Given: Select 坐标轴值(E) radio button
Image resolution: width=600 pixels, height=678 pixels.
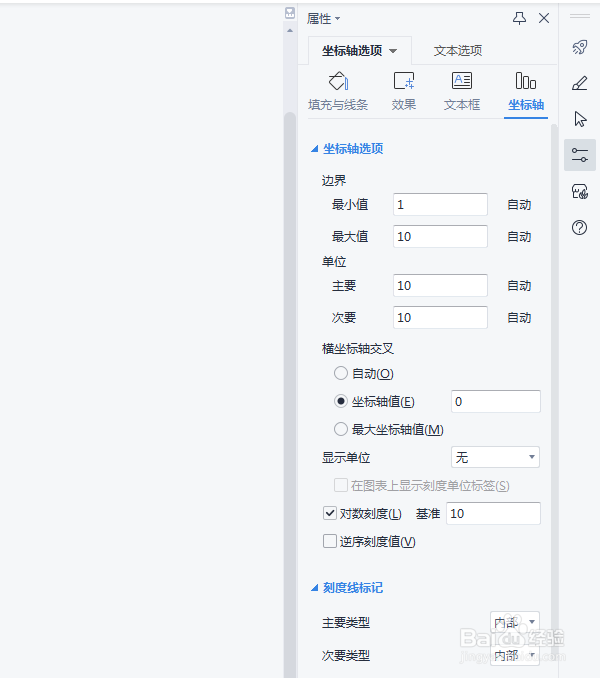Looking at the screenshot, I should (341, 401).
